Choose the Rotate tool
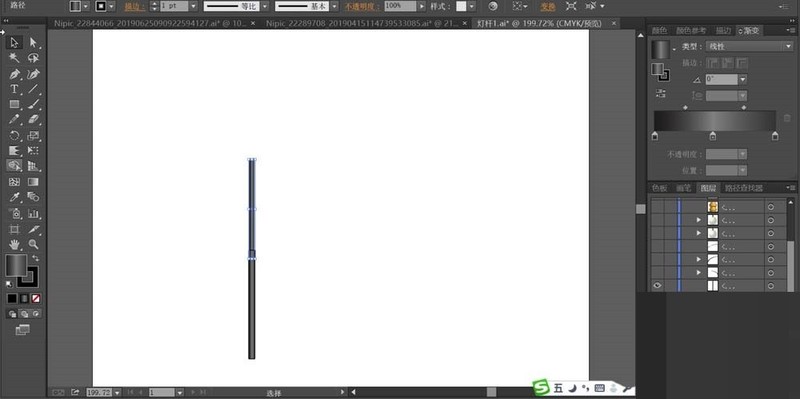The width and height of the screenshot is (800, 399). pyautogui.click(x=14, y=136)
